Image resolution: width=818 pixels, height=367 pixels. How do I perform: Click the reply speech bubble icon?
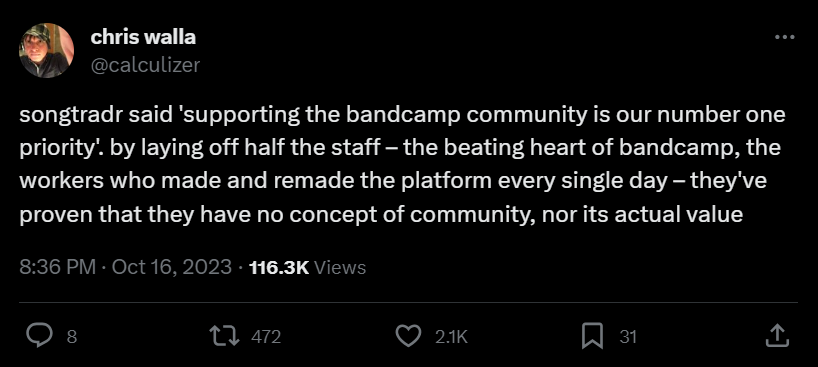[40, 336]
